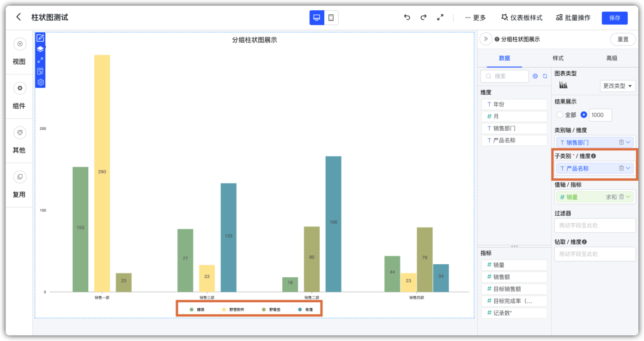Open the 更改类型 dropdown
Viewport: 644px width, 341px height.
(x=618, y=86)
